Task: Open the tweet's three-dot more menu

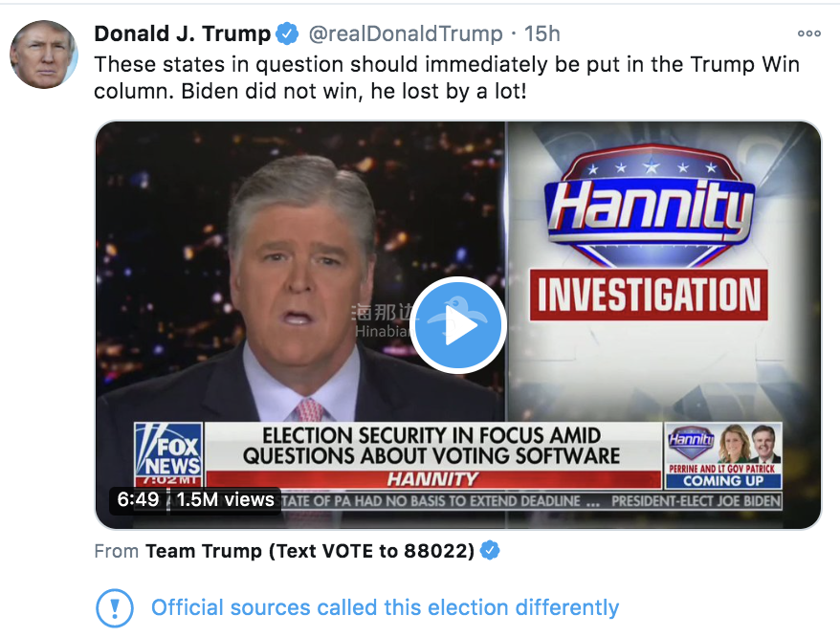Action: [808, 33]
